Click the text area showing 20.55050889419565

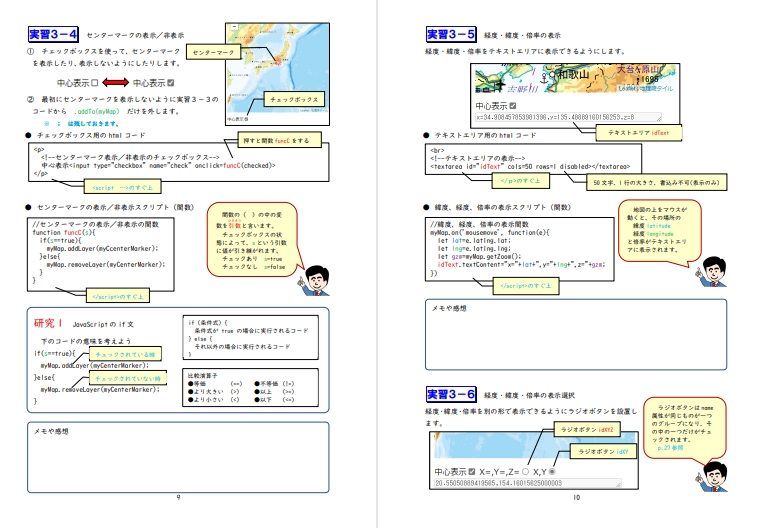528,483
